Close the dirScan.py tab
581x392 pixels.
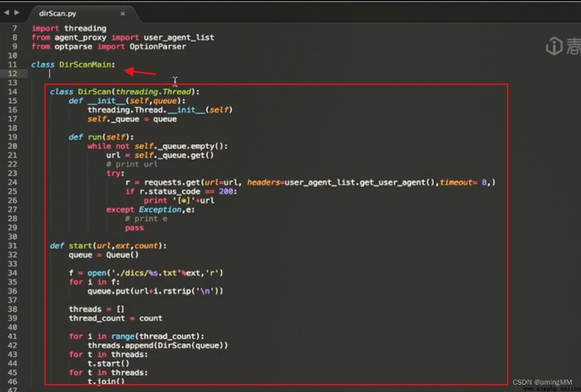(123, 14)
